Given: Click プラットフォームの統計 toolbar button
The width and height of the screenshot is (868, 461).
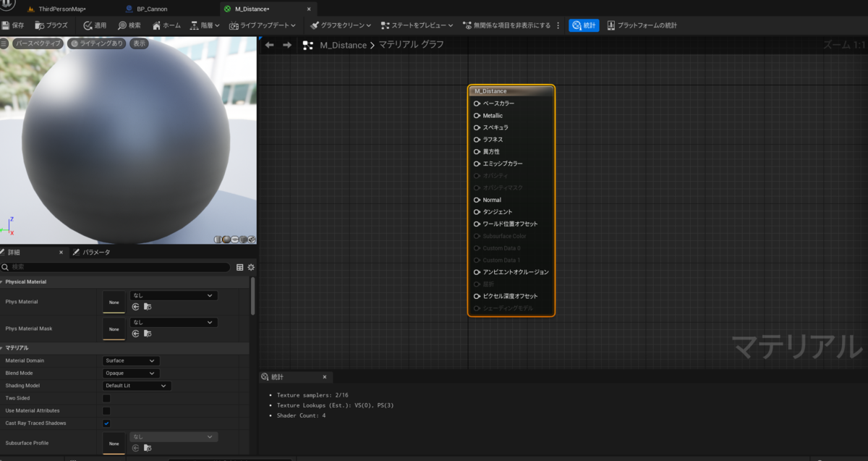Looking at the screenshot, I should point(642,25).
